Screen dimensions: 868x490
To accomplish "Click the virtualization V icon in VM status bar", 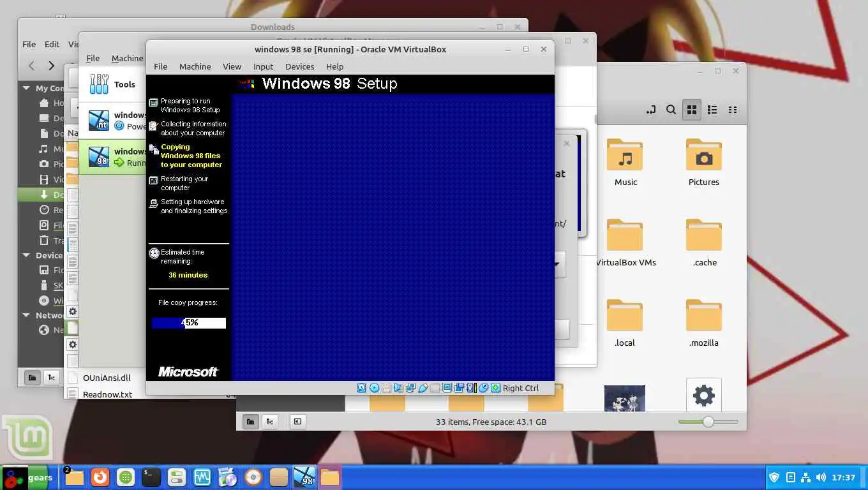I will pos(471,388).
